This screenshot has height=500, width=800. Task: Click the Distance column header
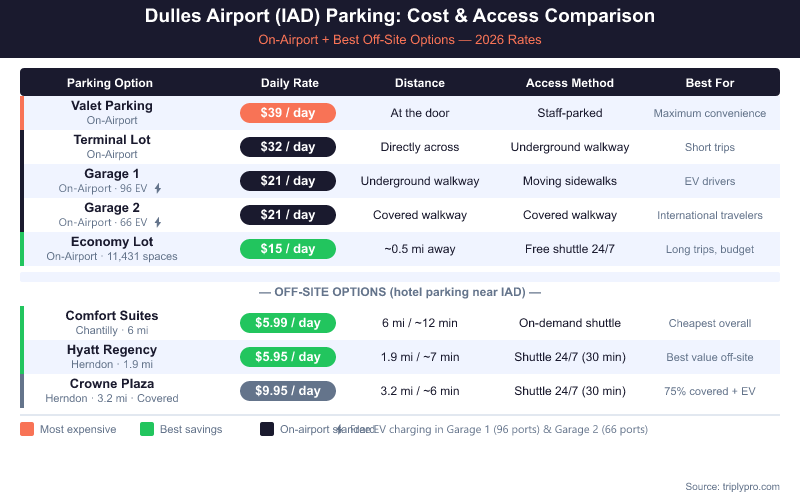tap(420, 83)
